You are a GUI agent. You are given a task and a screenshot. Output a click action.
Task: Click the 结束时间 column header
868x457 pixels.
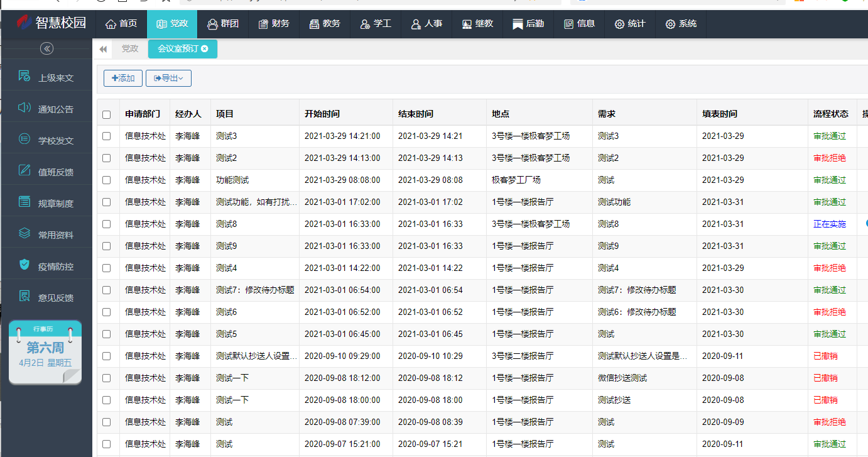[x=416, y=114]
